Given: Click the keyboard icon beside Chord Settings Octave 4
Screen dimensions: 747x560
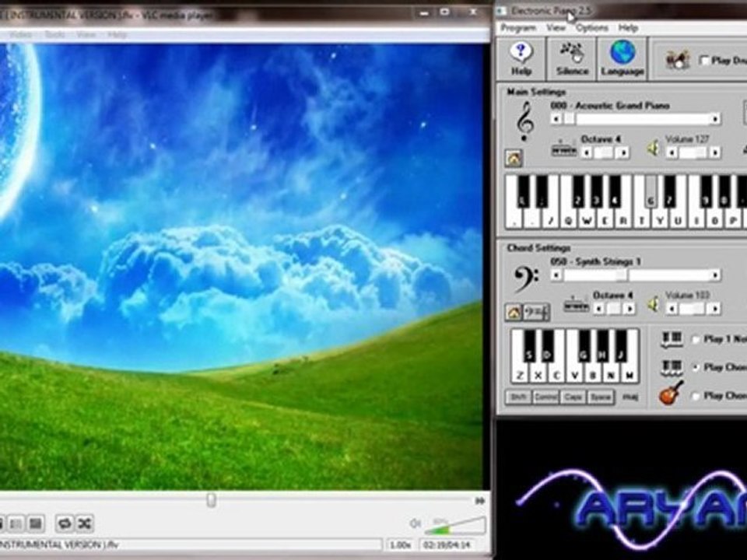Looking at the screenshot, I should (576, 304).
